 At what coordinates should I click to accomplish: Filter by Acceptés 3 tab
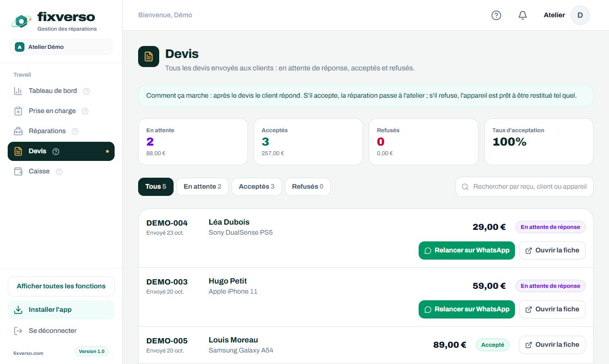click(x=257, y=187)
